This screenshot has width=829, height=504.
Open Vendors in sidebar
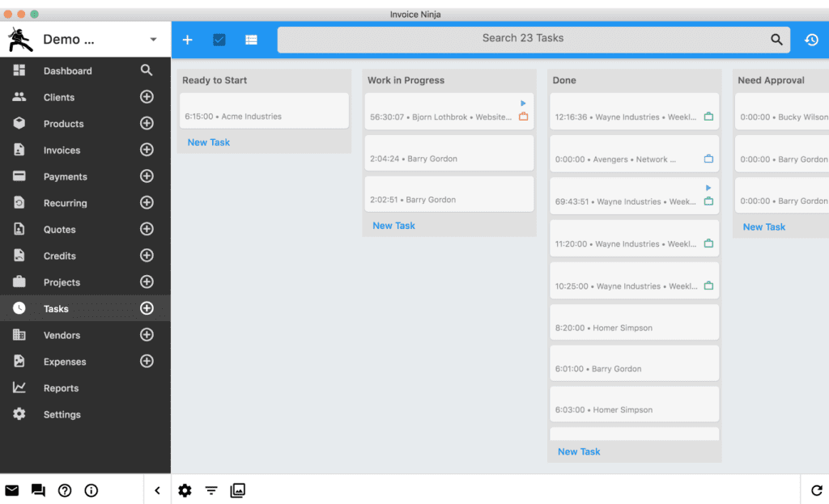pyautogui.click(x=62, y=335)
